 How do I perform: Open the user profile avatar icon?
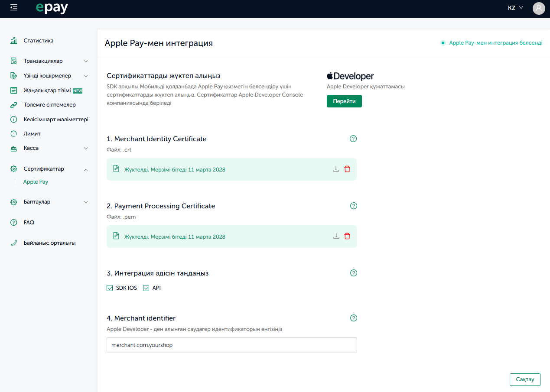click(x=539, y=8)
